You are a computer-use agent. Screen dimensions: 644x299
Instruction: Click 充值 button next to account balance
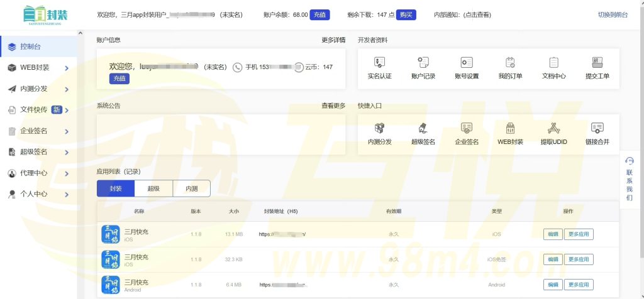point(320,15)
